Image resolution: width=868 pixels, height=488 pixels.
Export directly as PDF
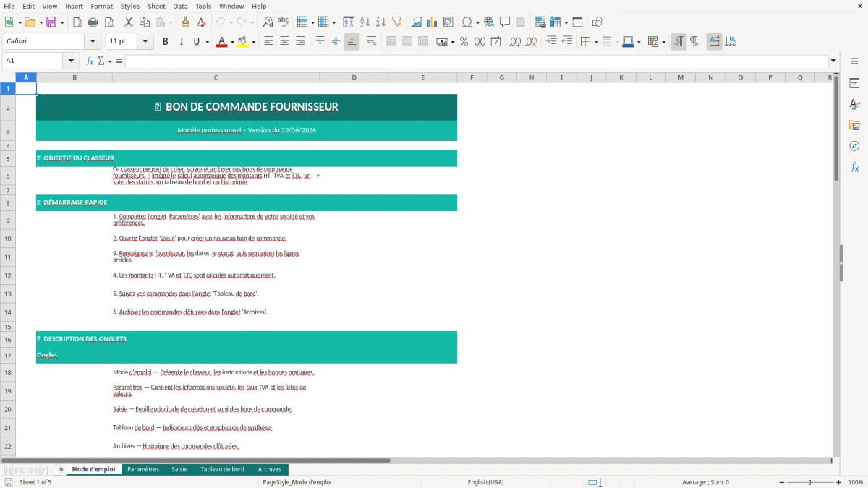click(x=77, y=22)
